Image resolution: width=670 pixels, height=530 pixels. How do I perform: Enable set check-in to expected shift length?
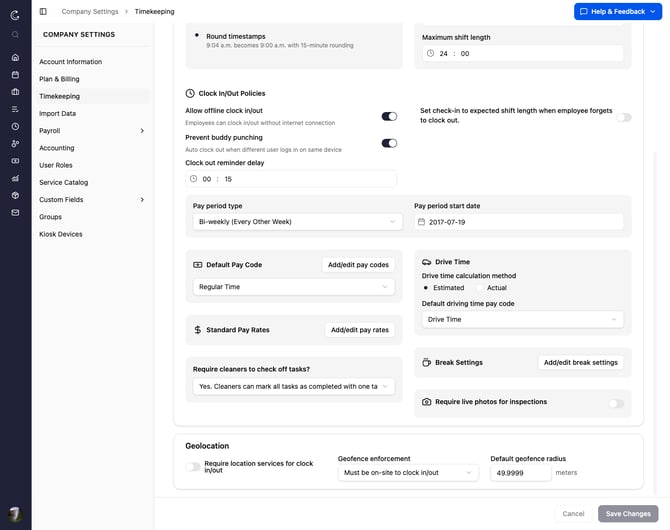pos(623,117)
